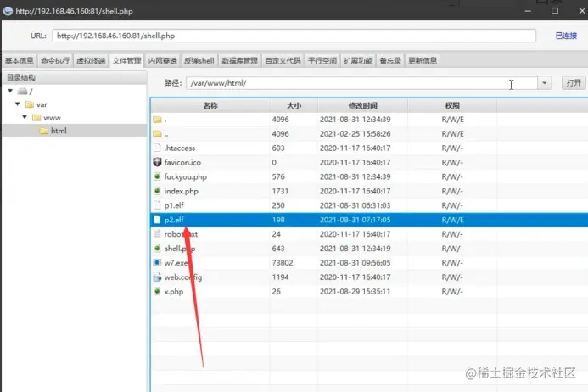Click the date 2021-02-25 15:58:26
Image resolution: width=588 pixels, height=392 pixels.
click(356, 134)
